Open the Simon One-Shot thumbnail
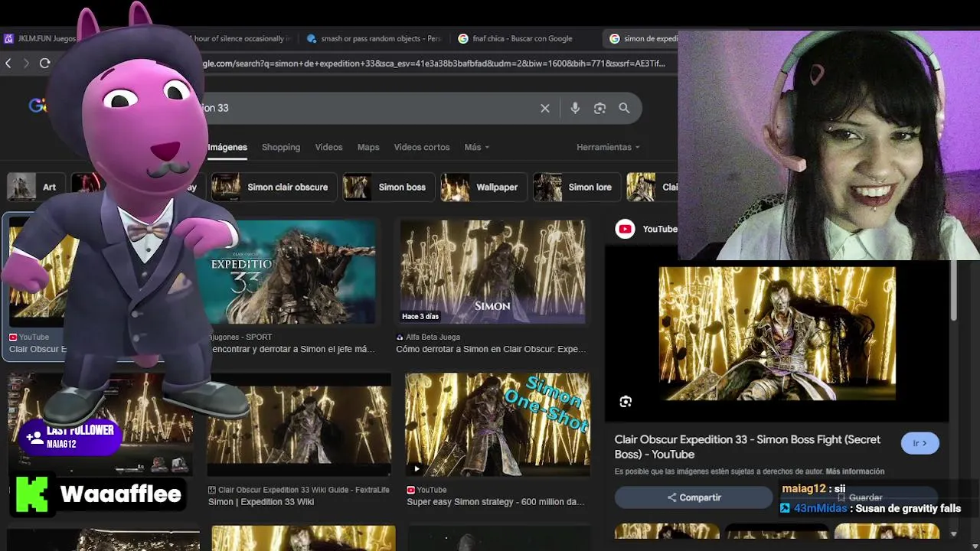 pyautogui.click(x=498, y=425)
